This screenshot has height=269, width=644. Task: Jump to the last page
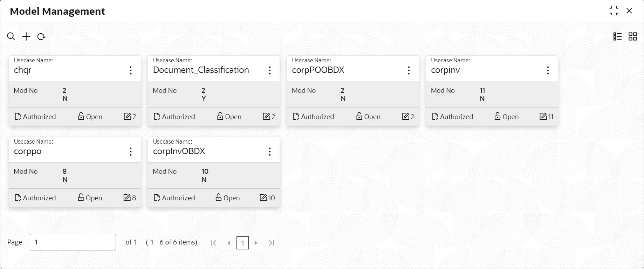271,243
